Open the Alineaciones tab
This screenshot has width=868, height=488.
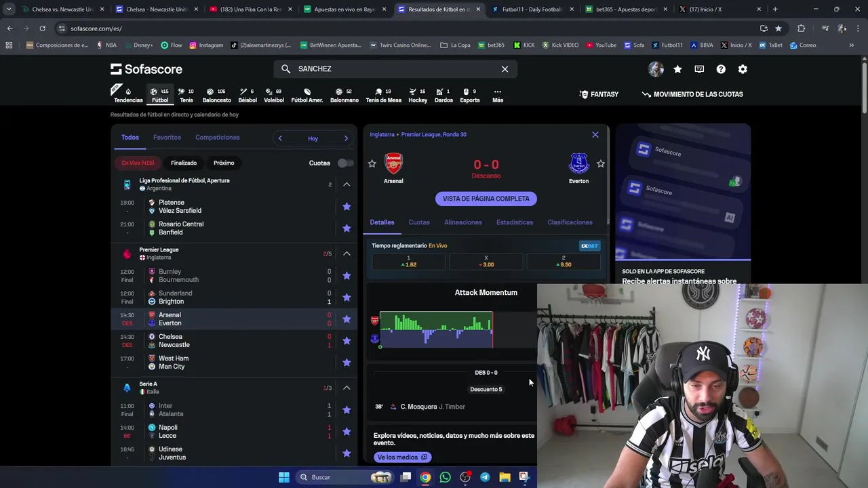tap(462, 222)
